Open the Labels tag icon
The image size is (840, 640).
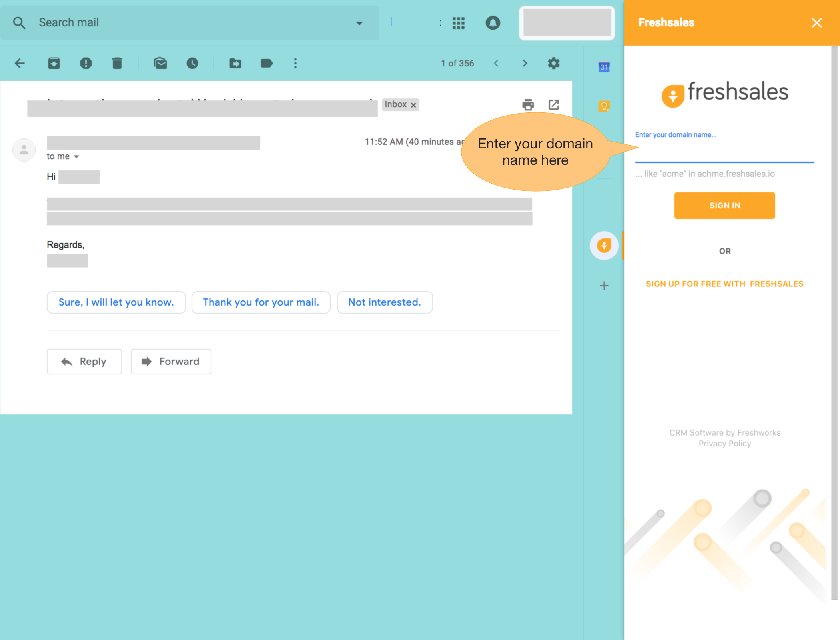(x=267, y=63)
